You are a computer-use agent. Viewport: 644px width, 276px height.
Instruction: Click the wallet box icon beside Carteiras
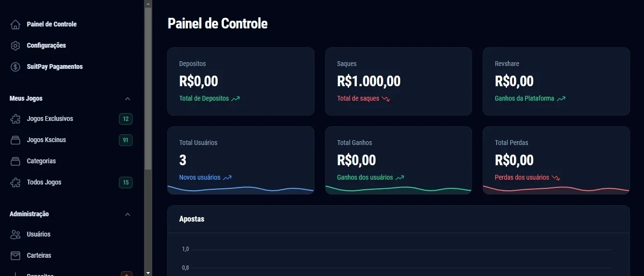tap(15, 256)
